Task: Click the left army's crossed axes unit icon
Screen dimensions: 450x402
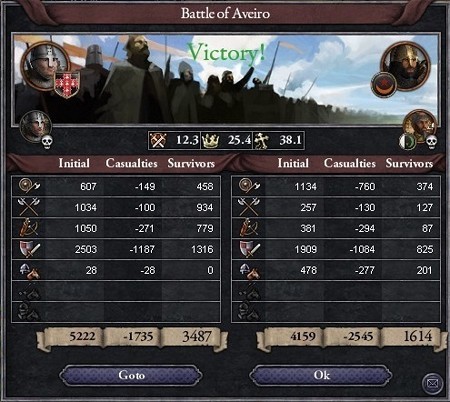Action: click(28, 207)
